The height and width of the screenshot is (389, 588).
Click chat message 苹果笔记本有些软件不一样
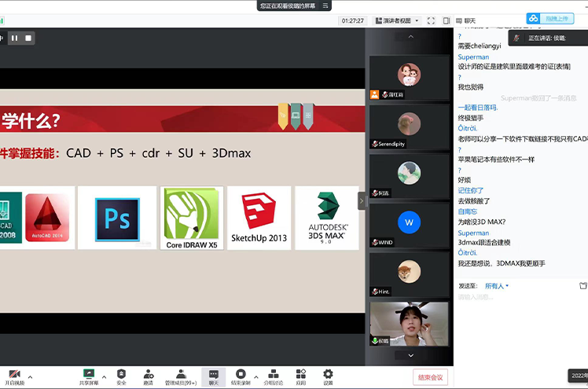[x=496, y=160]
